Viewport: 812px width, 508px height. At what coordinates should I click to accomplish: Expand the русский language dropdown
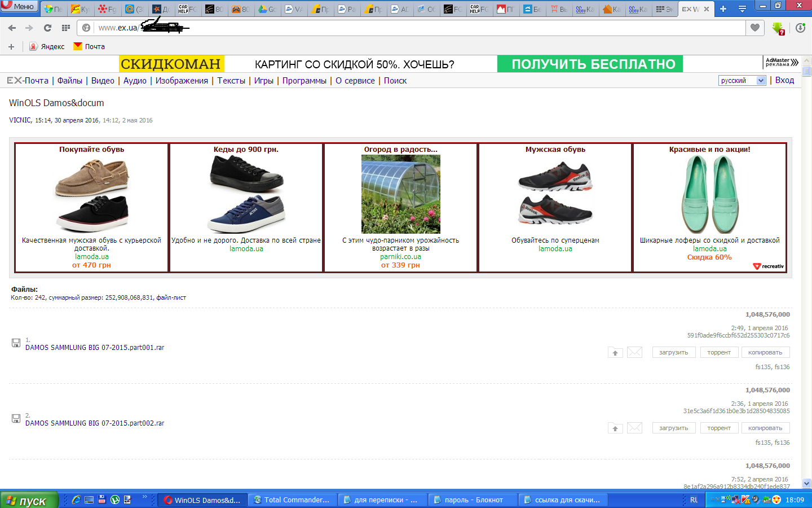[742, 80]
